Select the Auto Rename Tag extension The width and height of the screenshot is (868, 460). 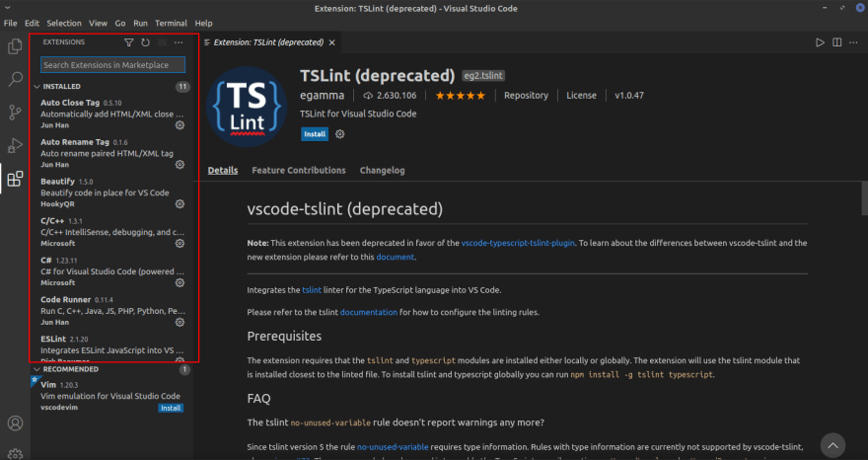[x=112, y=153]
